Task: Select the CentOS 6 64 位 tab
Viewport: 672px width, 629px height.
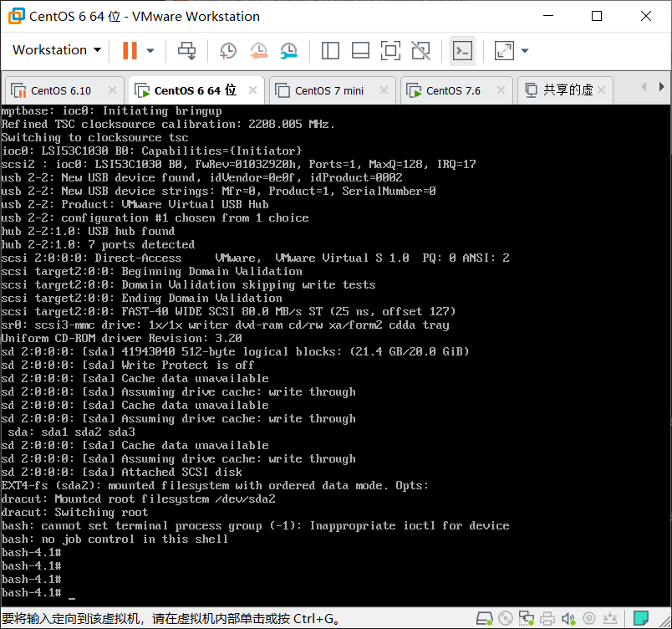Action: 196,90
